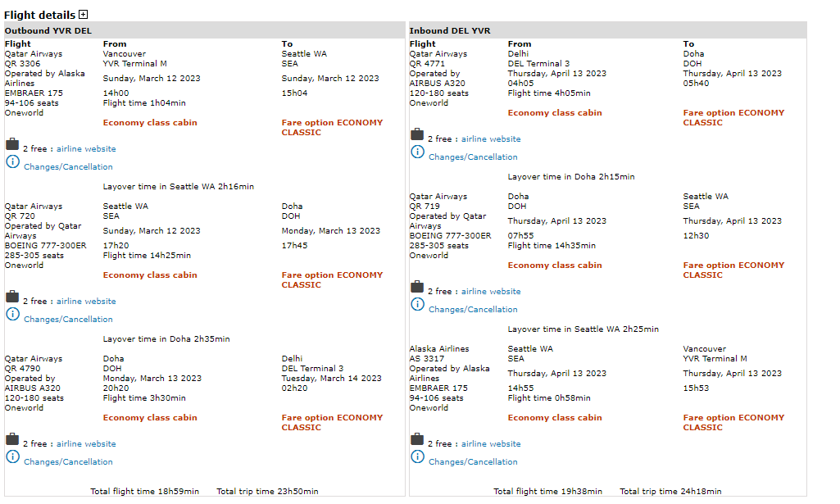Click suitcase icon for flight QR 4790
The height and width of the screenshot is (504, 840).
click(12, 439)
